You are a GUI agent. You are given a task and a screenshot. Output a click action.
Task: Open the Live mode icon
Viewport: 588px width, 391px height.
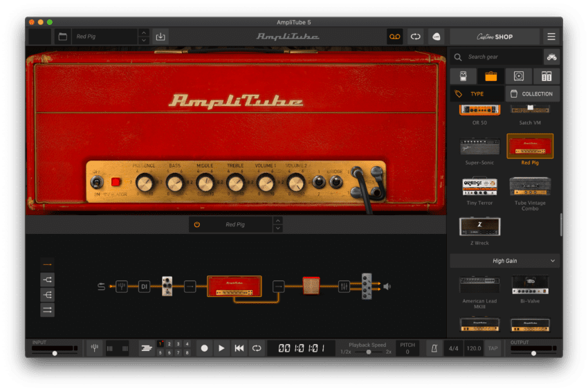click(436, 37)
